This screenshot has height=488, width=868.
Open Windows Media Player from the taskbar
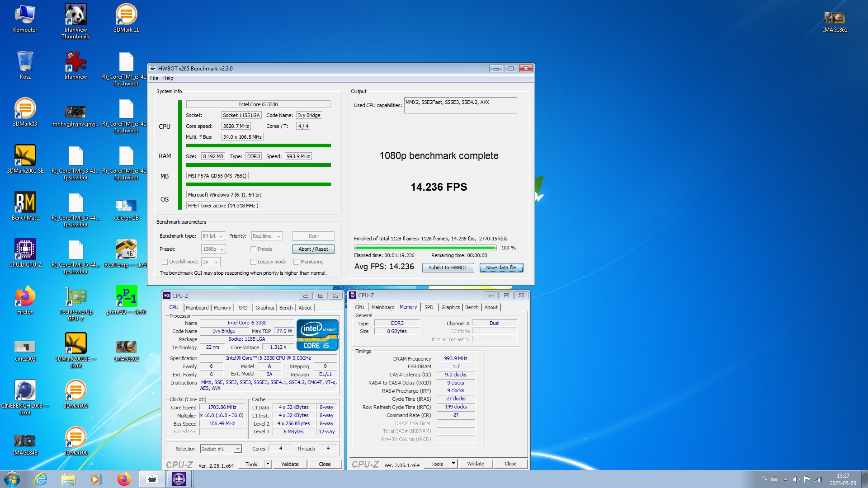95,479
